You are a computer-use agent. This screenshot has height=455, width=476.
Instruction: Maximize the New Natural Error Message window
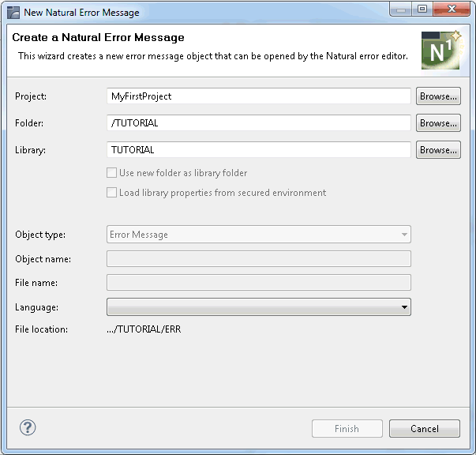coord(422,10)
